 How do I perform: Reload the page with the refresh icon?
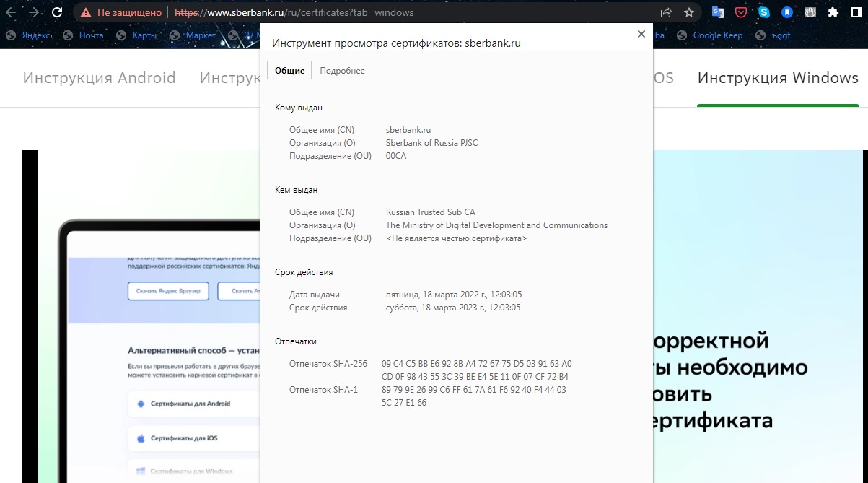tap(57, 12)
